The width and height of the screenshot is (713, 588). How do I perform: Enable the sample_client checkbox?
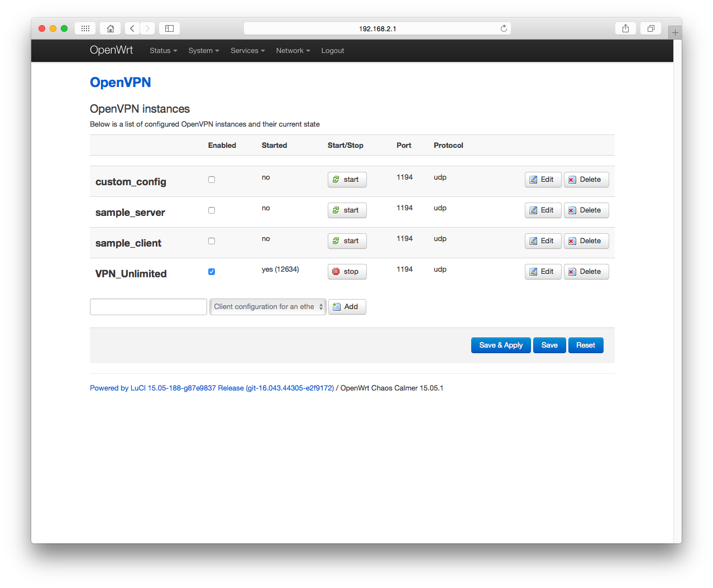212,241
